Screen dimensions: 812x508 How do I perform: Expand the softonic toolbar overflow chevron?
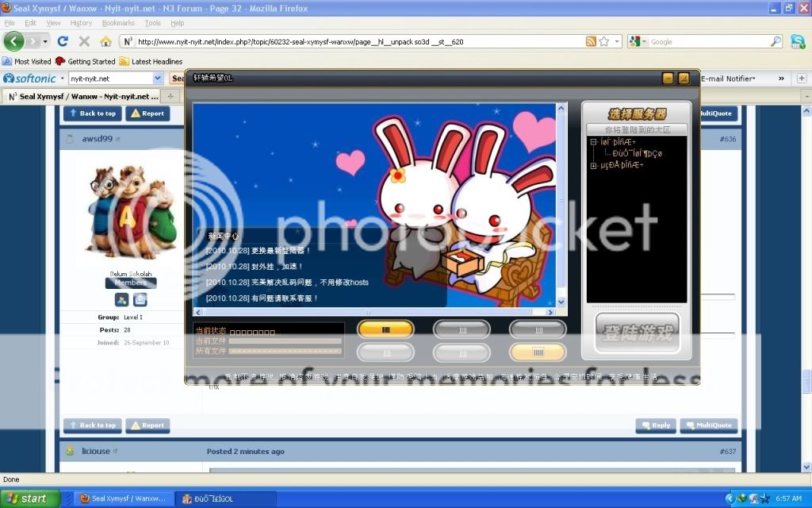pyautogui.click(x=781, y=79)
